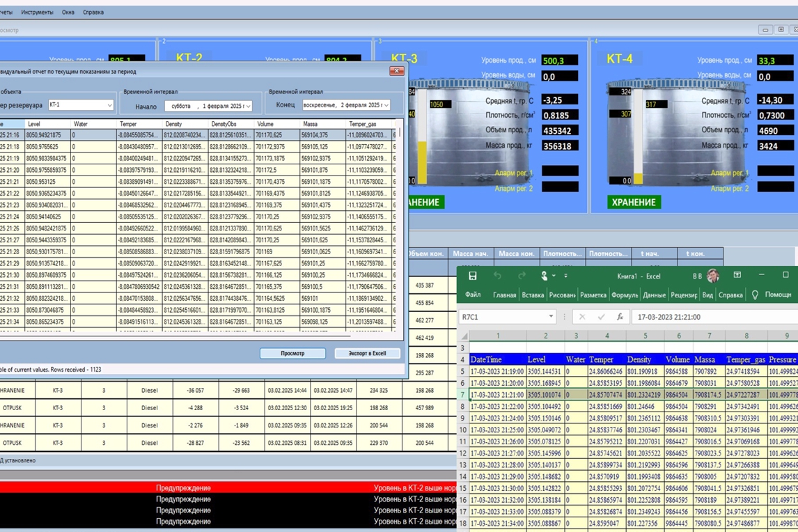Image resolution: width=798 pixels, height=532 pixels.
Task: Click the Просмотр button
Action: (x=292, y=354)
